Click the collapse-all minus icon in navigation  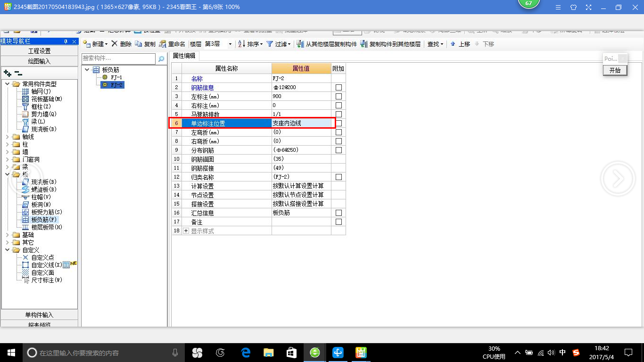pyautogui.click(x=18, y=73)
